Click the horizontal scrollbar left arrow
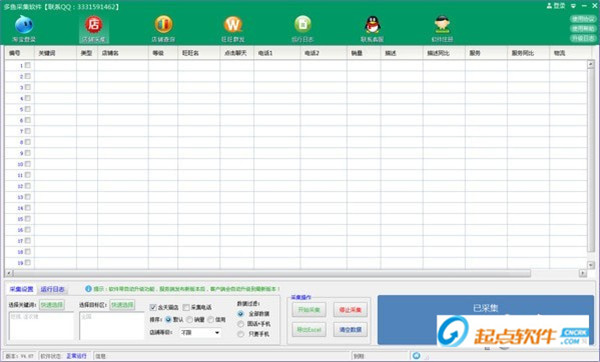Viewport: 600px width, 362px height. pyautogui.click(x=9, y=273)
